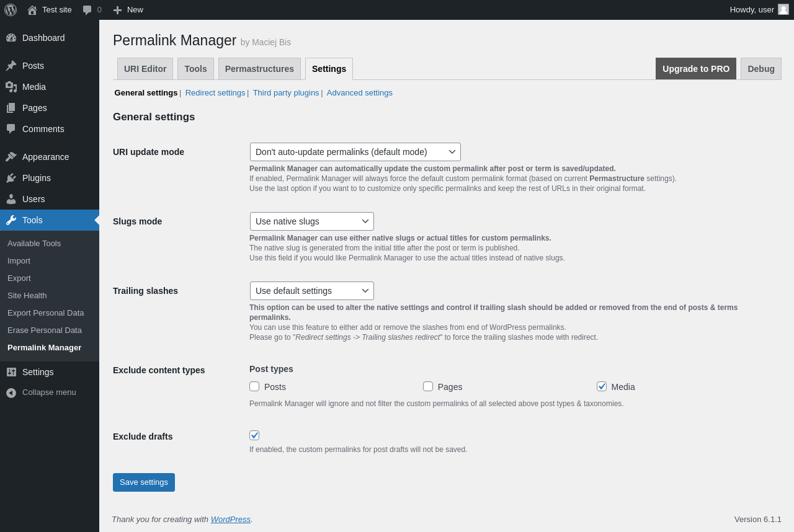Go to Redirect settings link
Viewport: 794px width, 532px height.
[215, 93]
